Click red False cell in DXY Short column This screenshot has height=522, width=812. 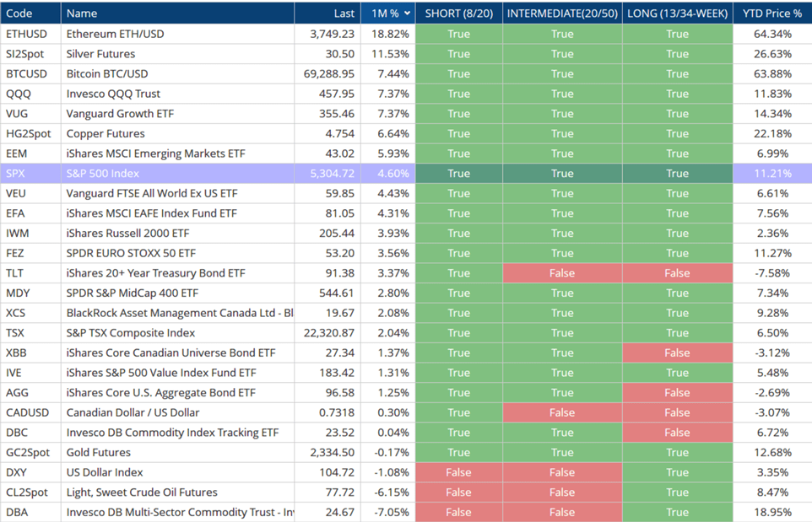pos(458,472)
